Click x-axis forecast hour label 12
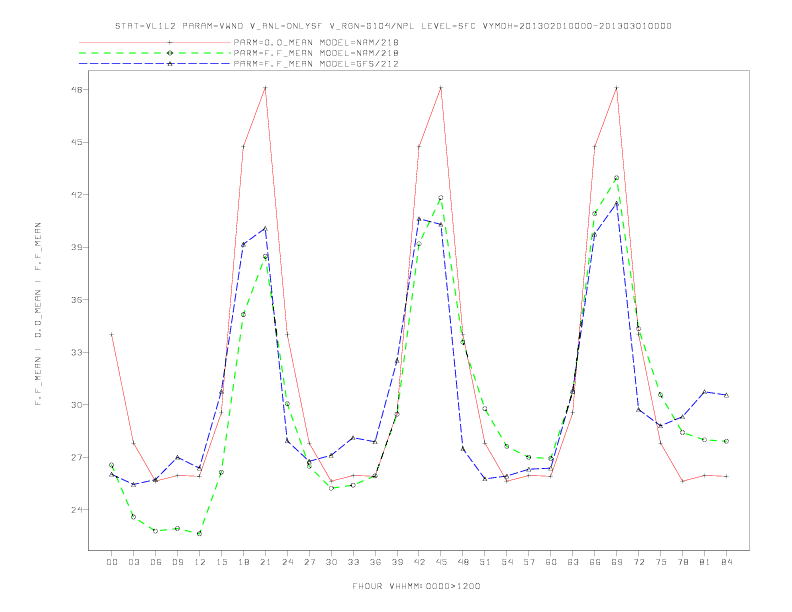The image size is (792, 612). click(x=200, y=562)
